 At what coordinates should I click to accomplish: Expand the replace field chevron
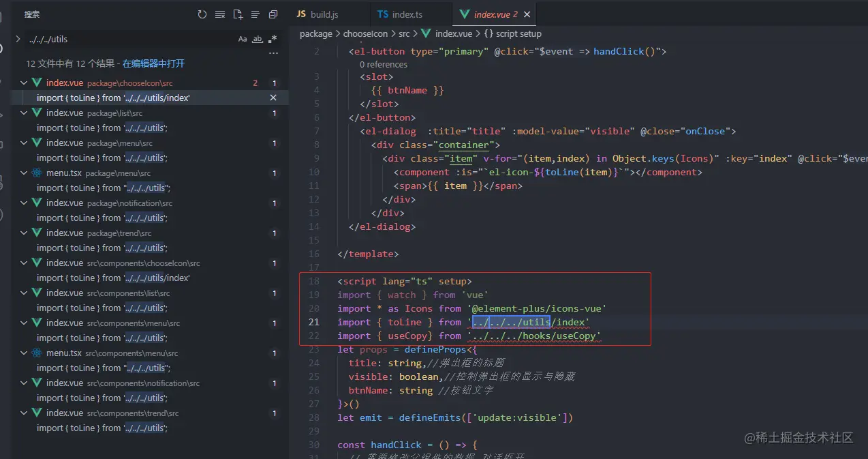tap(18, 39)
